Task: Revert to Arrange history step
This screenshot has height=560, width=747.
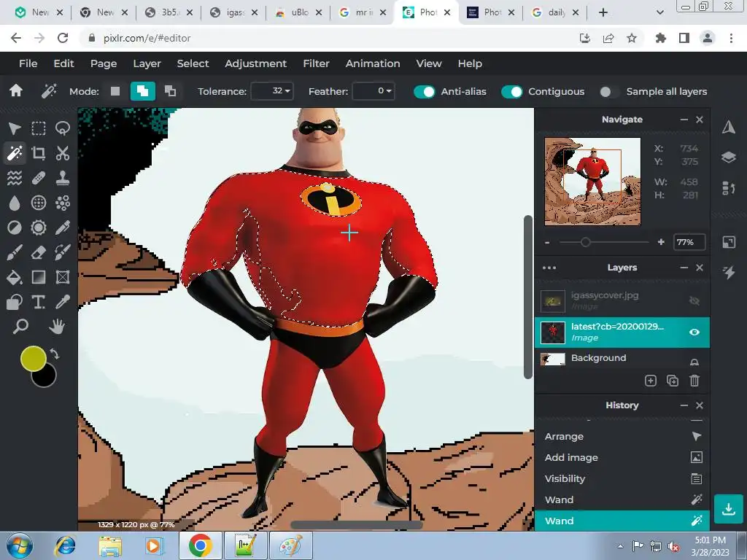Action: pyautogui.click(x=622, y=436)
